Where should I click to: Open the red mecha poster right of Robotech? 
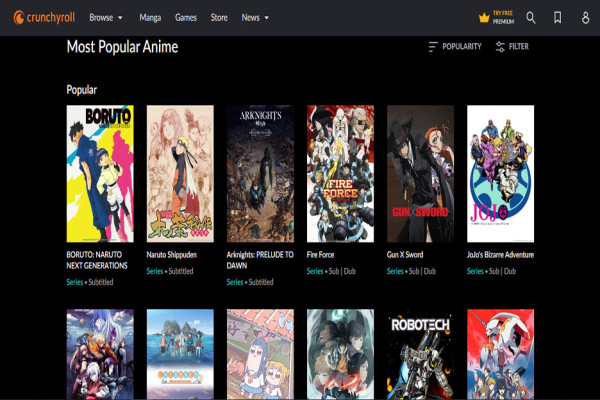(x=501, y=354)
